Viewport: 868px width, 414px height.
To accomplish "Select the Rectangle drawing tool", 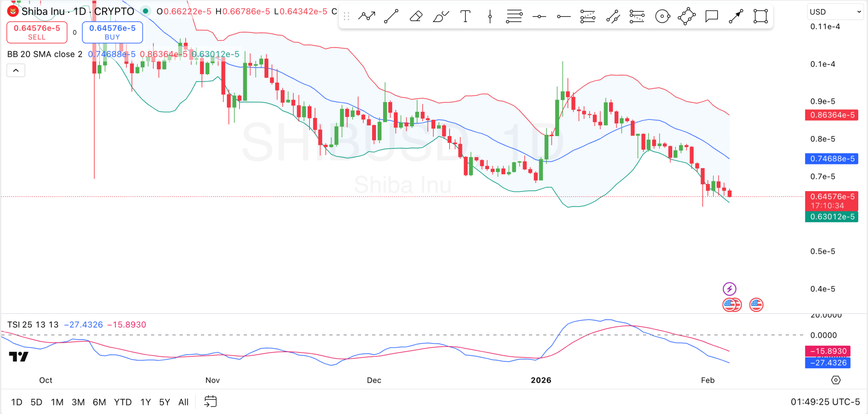I will tap(760, 16).
